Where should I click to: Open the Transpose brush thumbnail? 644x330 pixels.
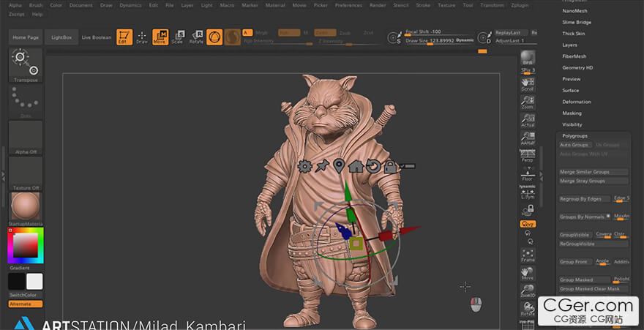[26, 65]
